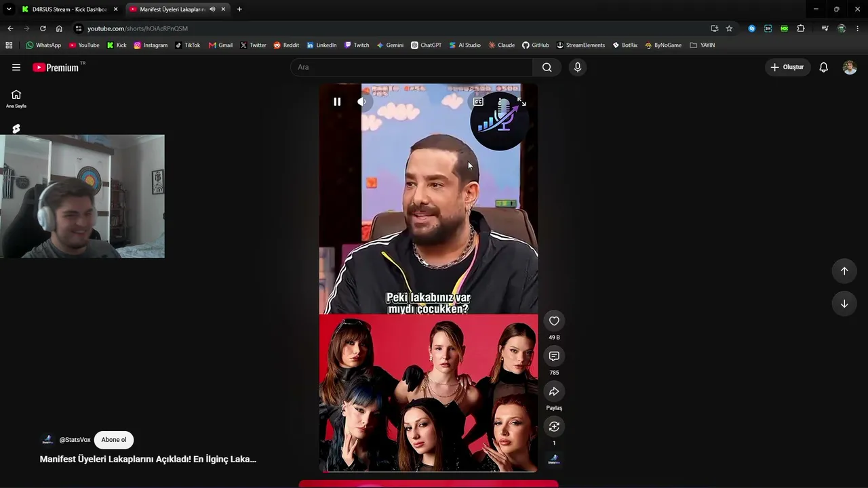Open the AI Studio bookmark

465,45
